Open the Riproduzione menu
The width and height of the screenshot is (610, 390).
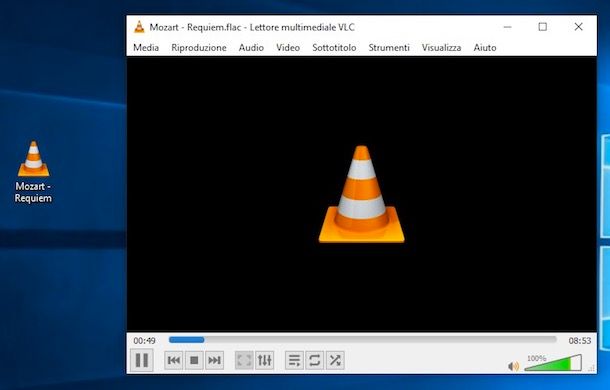199,47
